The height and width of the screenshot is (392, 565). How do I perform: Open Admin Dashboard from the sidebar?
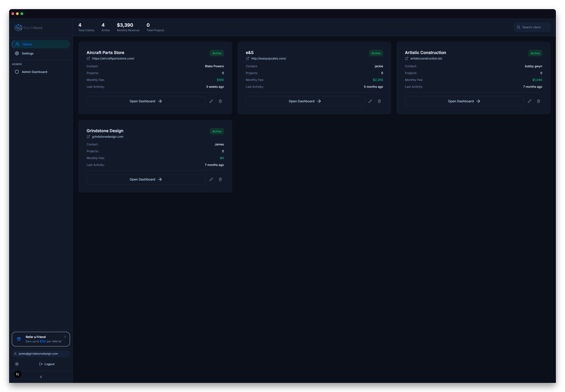[34, 72]
